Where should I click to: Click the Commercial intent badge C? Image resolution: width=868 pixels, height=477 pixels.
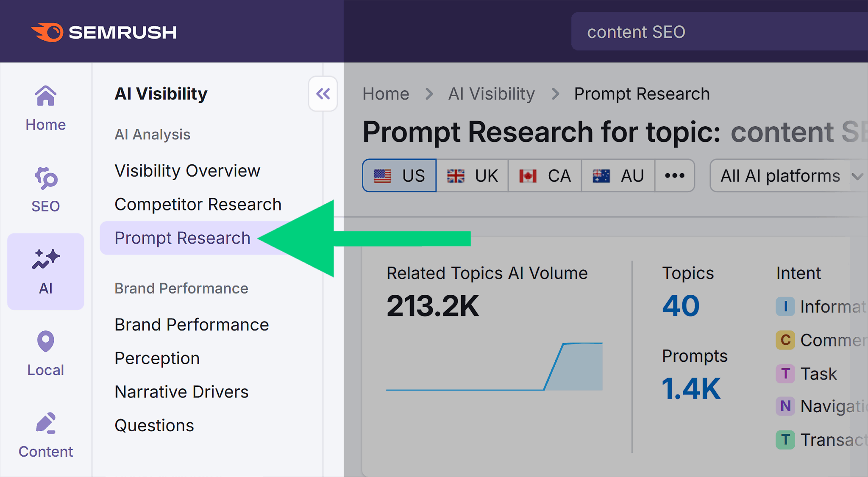click(785, 340)
